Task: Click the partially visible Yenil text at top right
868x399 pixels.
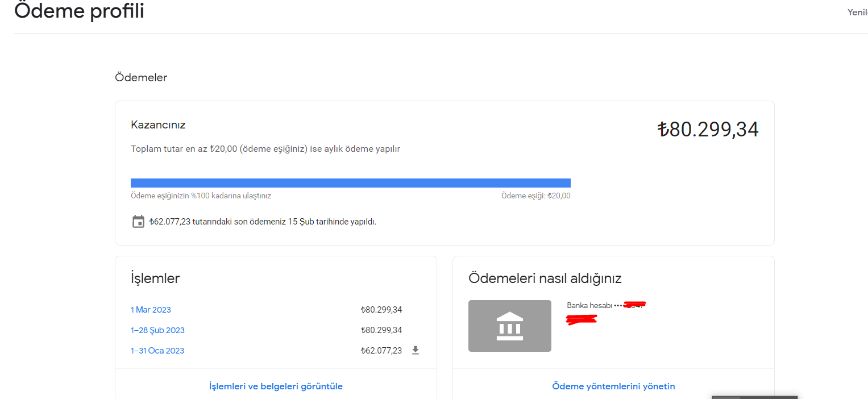Action: click(858, 12)
